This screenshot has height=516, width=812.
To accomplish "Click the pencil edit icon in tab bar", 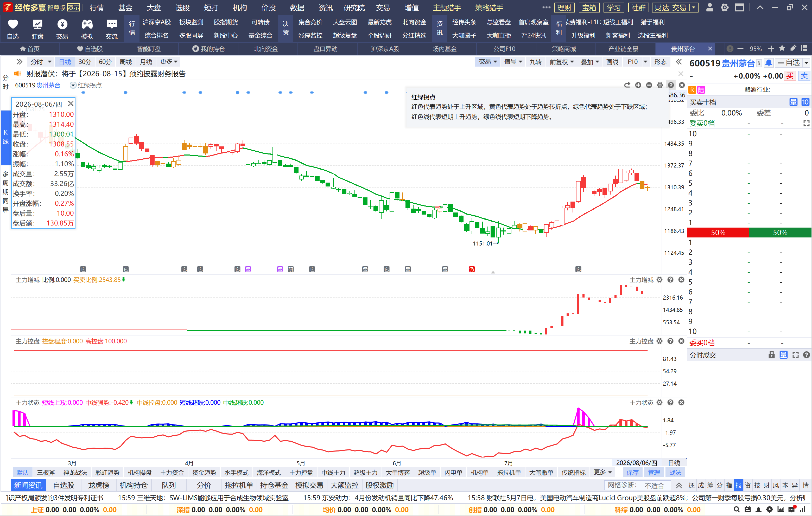I will click(x=793, y=49).
